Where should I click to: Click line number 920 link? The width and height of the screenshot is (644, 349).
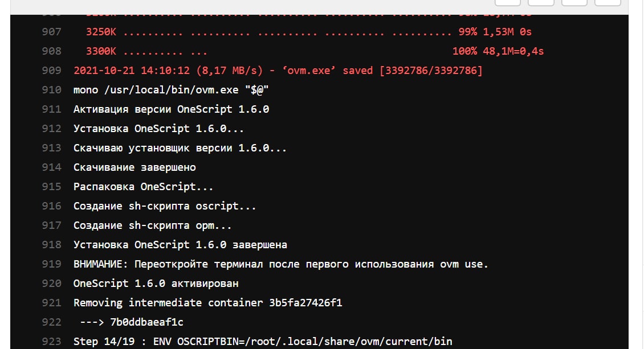51,284
